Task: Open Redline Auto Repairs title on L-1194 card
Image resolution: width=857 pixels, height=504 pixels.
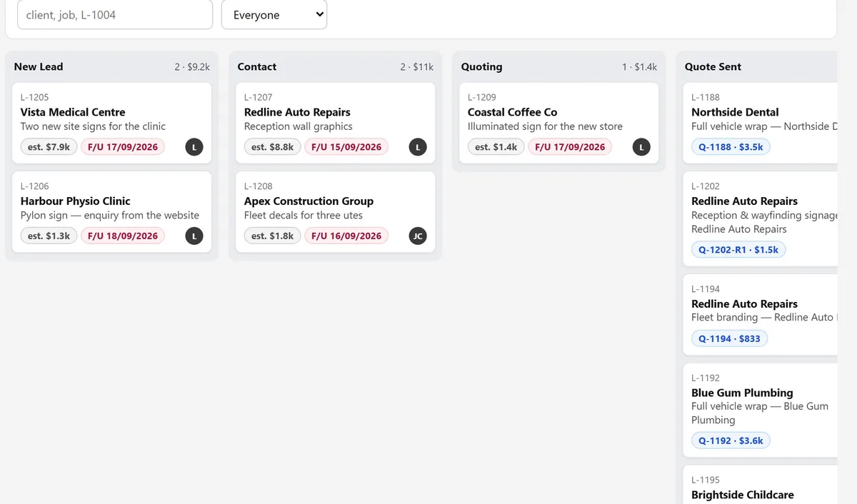Action: 744,303
